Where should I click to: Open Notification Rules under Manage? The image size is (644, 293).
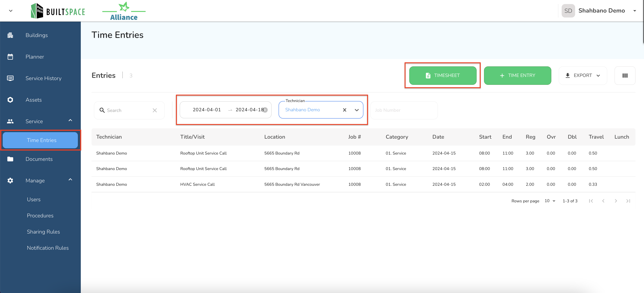tap(48, 248)
